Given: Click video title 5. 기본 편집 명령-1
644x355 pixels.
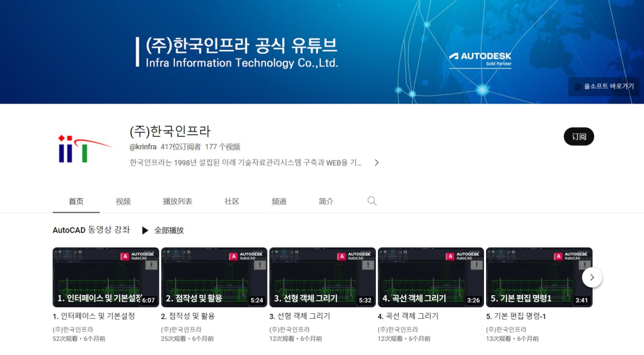Looking at the screenshot, I should [x=516, y=316].
